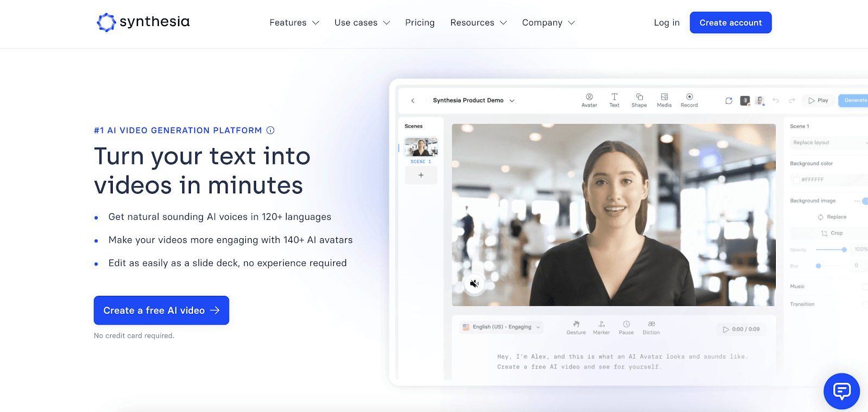Screen dimensions: 868x412
Task: Click the info icon beside platform heading
Action: 270,130
